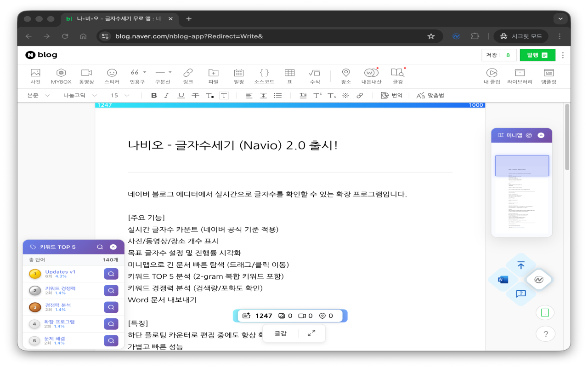Open the 인용구 style dropdown arrow
588x368 pixels.
coord(145,72)
